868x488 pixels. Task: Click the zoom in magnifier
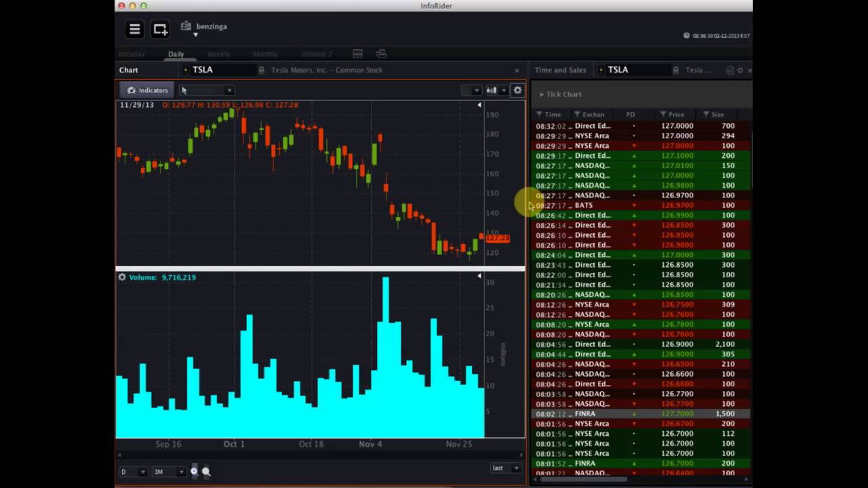tap(194, 471)
